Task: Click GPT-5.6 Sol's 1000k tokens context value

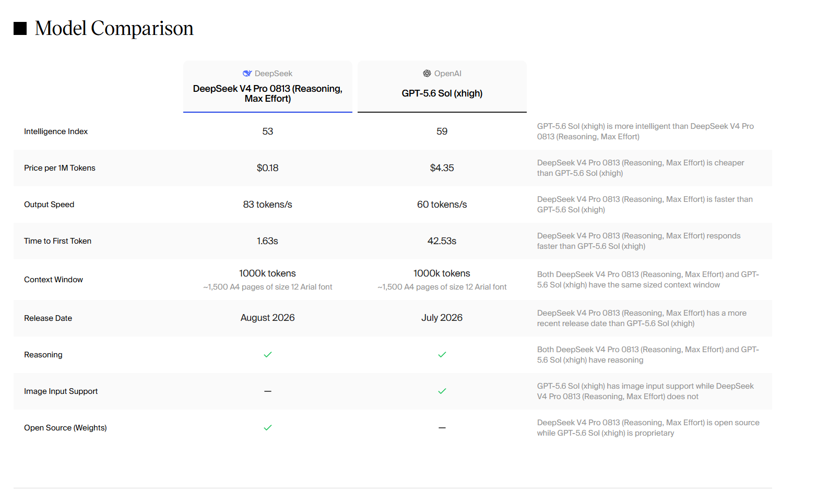Action: [442, 273]
